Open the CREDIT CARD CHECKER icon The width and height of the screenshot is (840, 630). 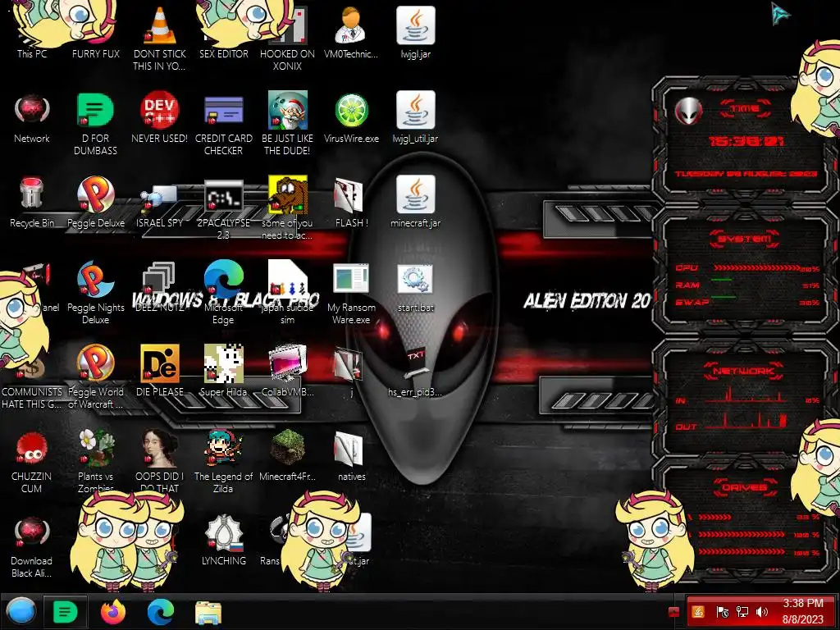(224, 123)
